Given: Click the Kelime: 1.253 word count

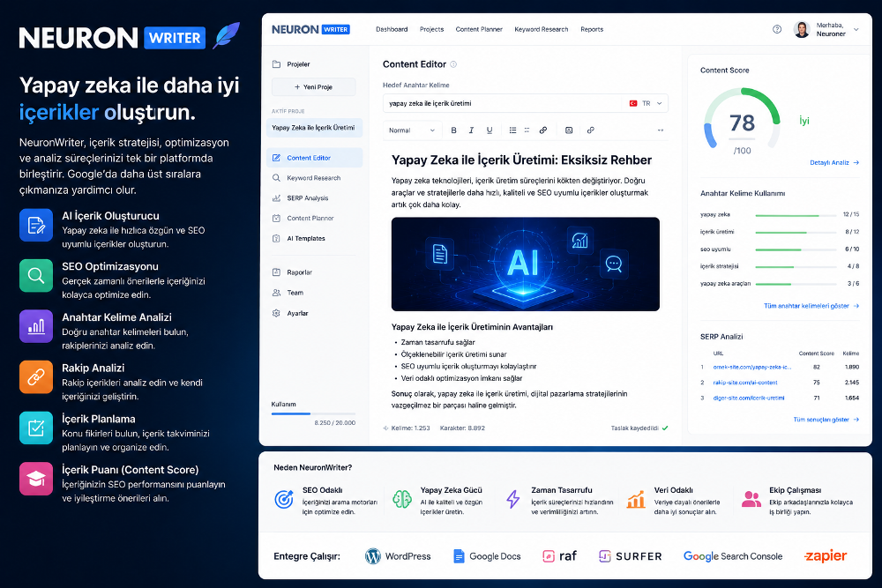Looking at the screenshot, I should [410, 428].
